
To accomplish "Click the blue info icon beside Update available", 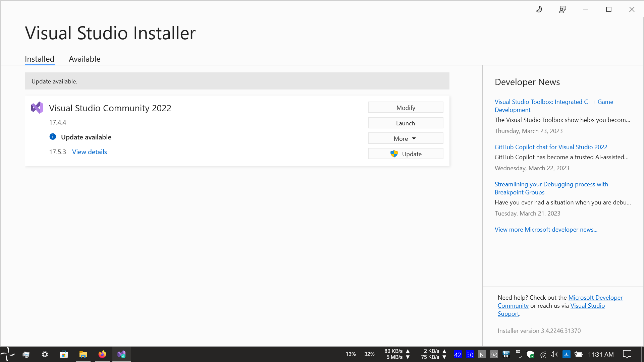I will point(53,136).
